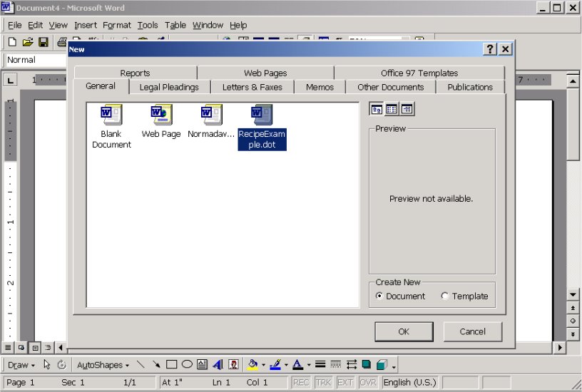
Task: Switch to Large Icons view in dialog
Action: pos(377,109)
